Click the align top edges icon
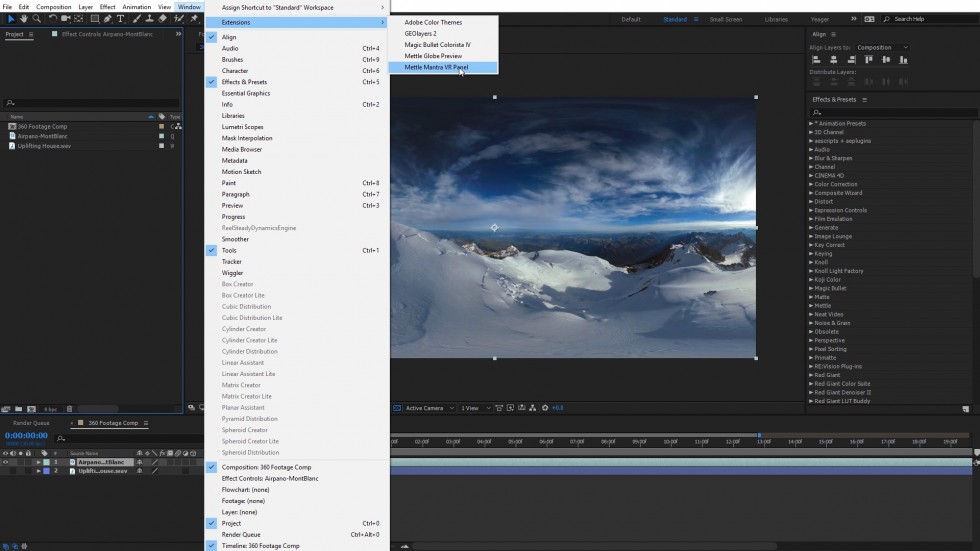Screen dimensions: 980x551 click(x=869, y=60)
